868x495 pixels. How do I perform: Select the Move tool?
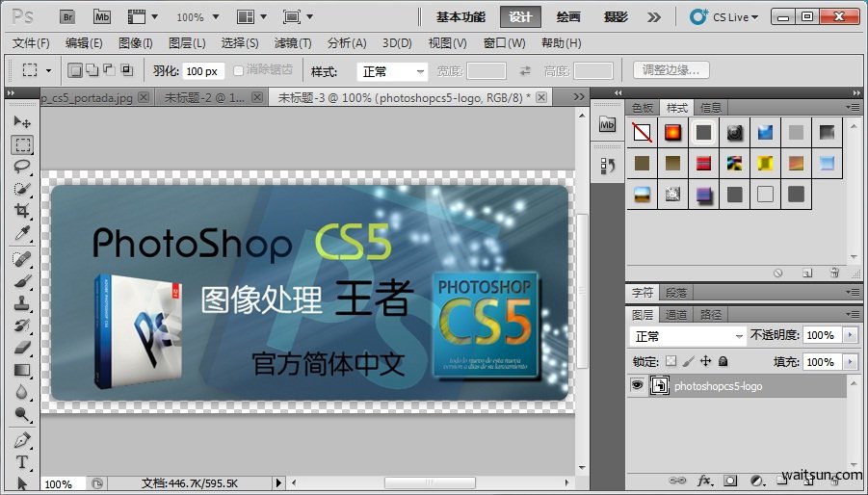coord(22,121)
